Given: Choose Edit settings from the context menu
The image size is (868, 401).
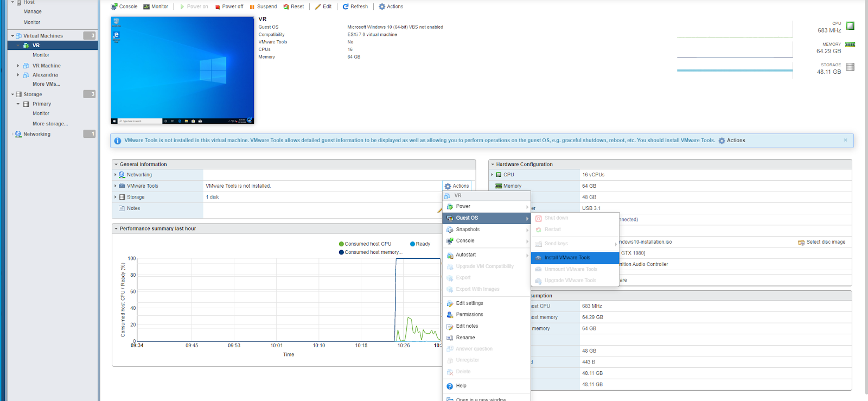Looking at the screenshot, I should [x=487, y=303].
